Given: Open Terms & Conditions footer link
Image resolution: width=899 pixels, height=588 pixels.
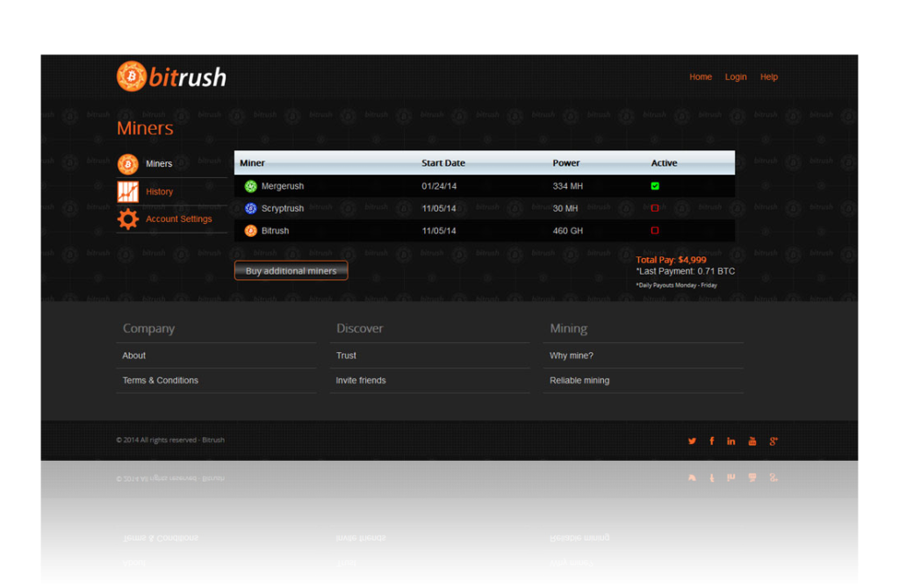Looking at the screenshot, I should coord(160,381).
